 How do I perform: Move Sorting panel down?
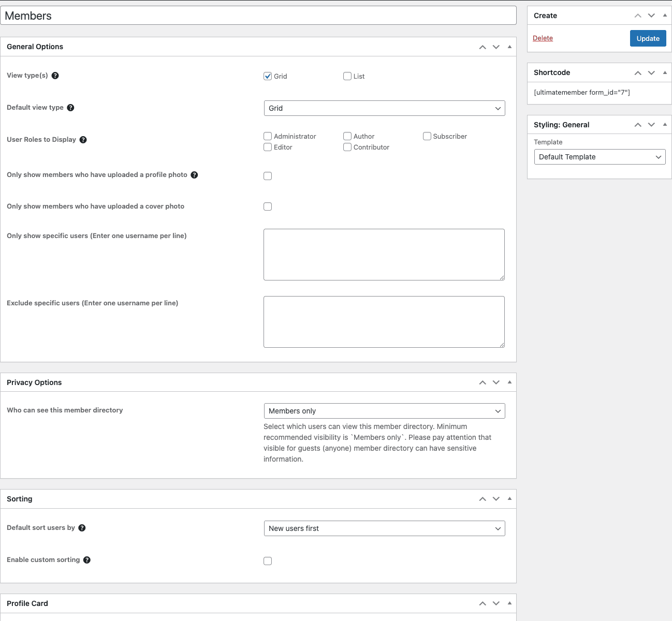pyautogui.click(x=496, y=499)
